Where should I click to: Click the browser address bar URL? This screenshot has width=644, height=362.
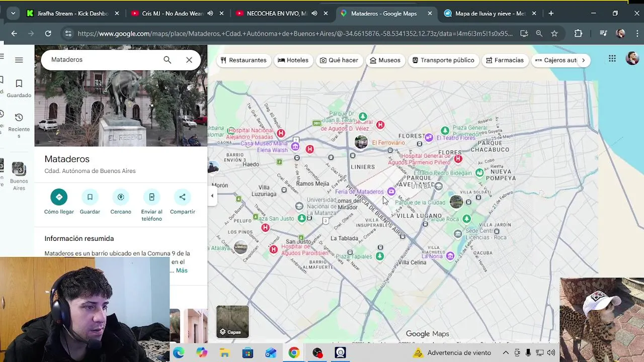(x=295, y=34)
